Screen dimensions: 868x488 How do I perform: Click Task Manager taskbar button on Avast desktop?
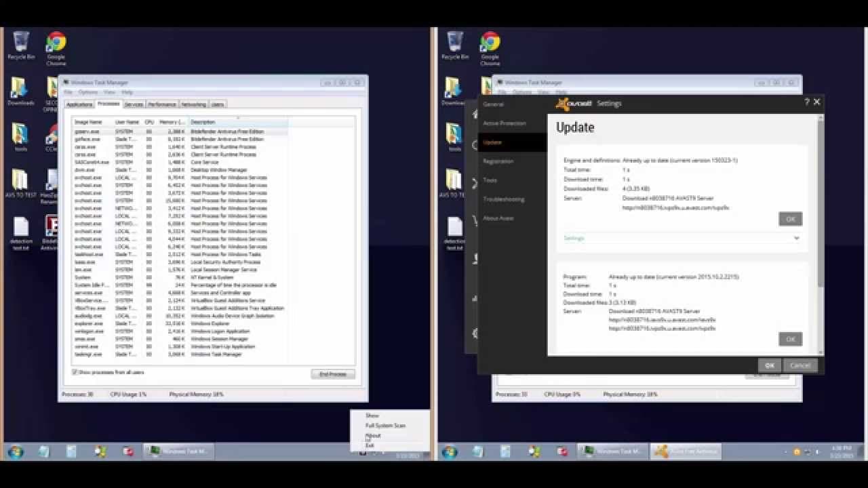613,451
